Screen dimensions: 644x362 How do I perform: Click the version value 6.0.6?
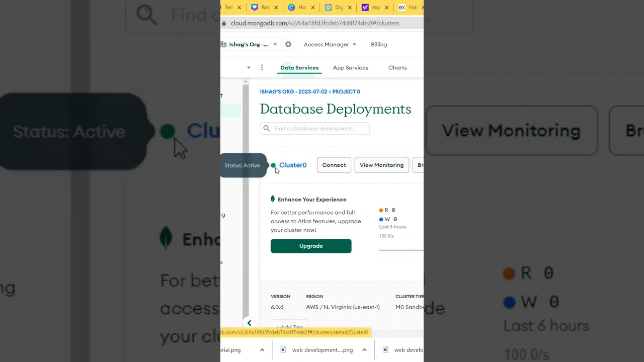(277, 307)
